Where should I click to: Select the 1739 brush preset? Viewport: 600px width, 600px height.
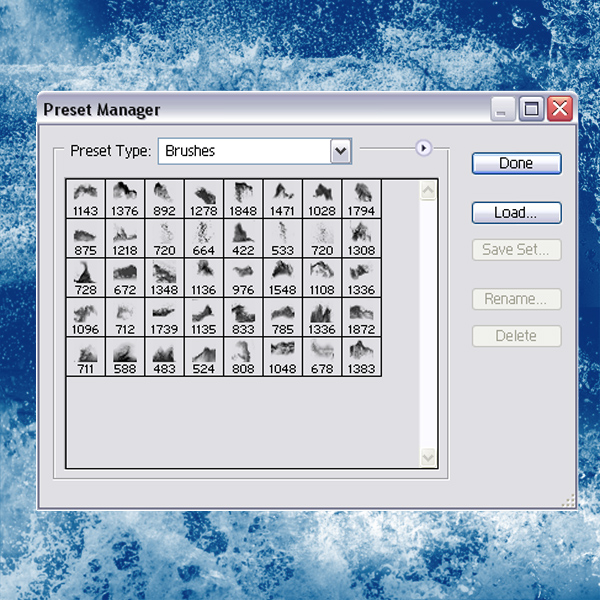[x=164, y=317]
